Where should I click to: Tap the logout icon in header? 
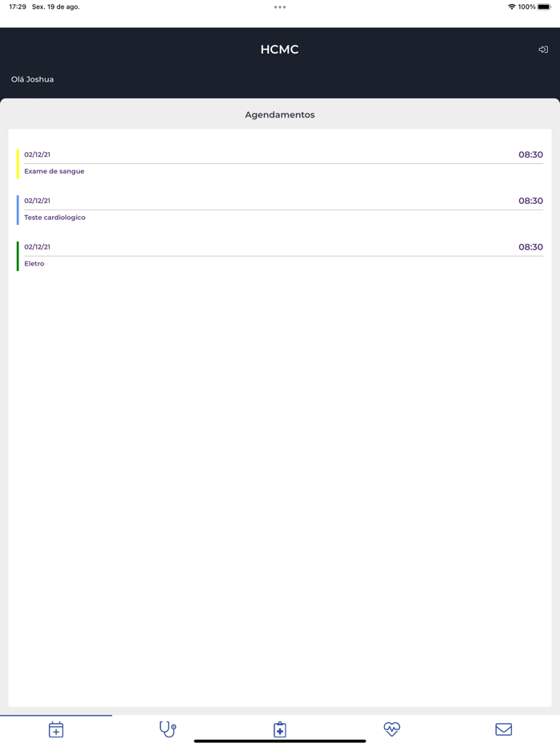point(543,50)
